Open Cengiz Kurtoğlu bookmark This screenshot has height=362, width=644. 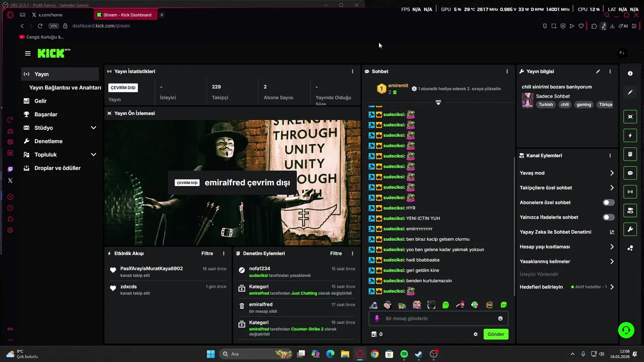coord(42,37)
